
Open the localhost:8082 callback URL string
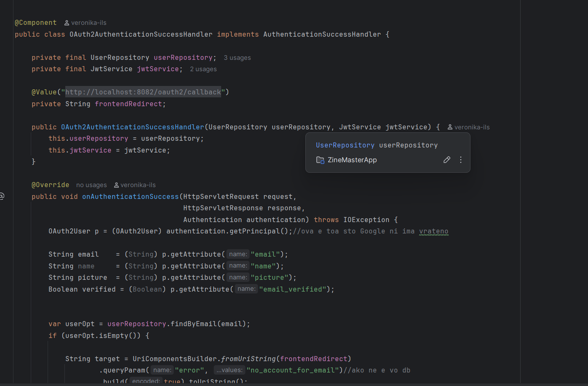[x=143, y=92]
